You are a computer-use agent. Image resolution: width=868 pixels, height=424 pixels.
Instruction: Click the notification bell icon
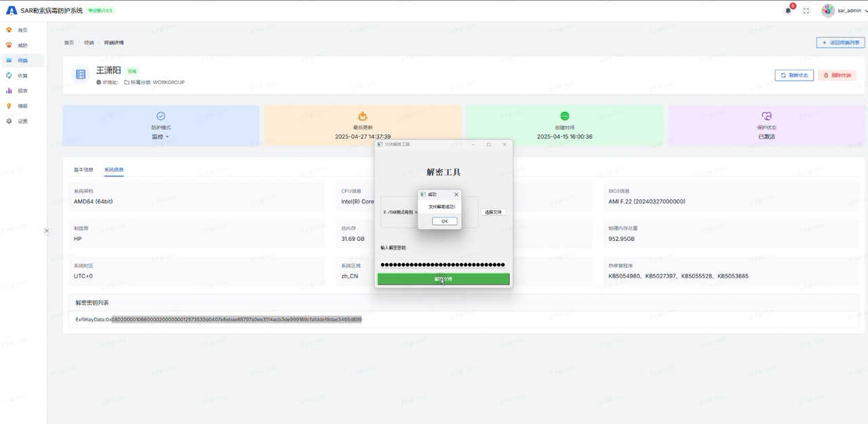788,11
